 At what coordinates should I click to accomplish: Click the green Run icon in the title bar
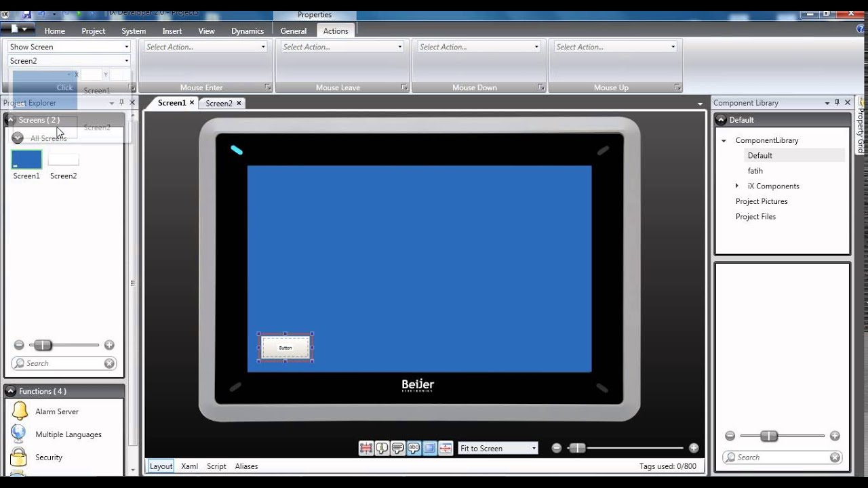coord(79,14)
